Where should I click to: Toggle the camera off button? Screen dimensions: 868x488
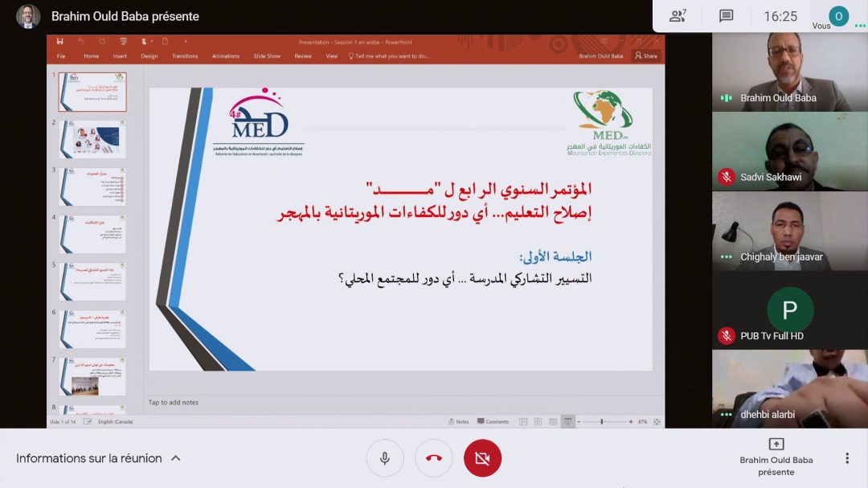coord(482,458)
